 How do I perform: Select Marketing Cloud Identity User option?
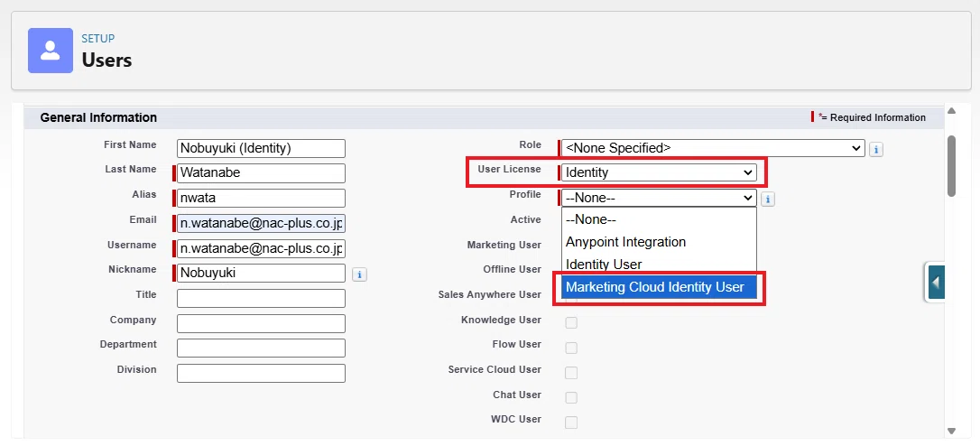(x=659, y=287)
